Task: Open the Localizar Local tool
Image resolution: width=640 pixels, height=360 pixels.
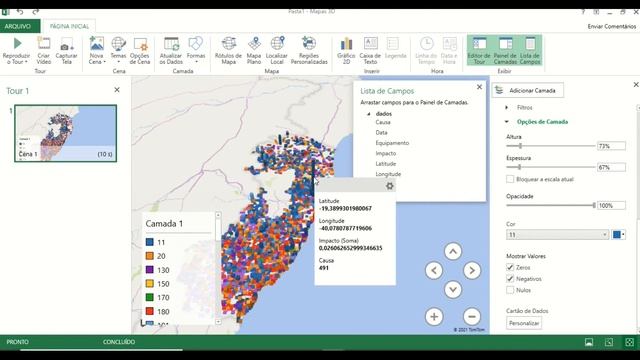Action: [277, 51]
